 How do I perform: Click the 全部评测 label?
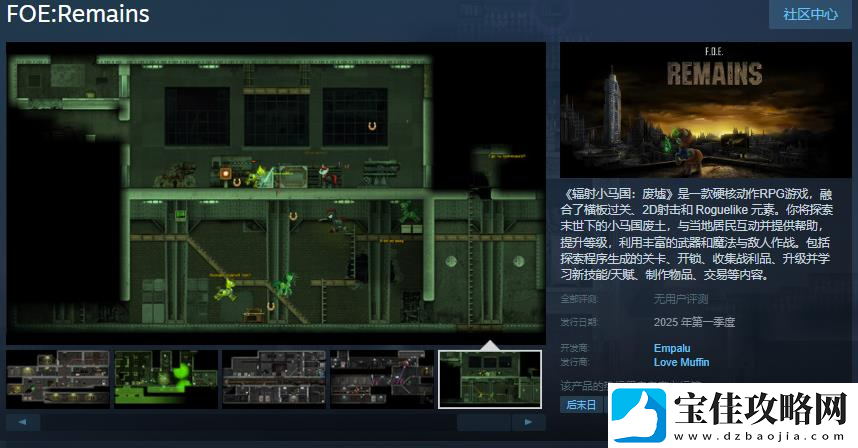(579, 299)
